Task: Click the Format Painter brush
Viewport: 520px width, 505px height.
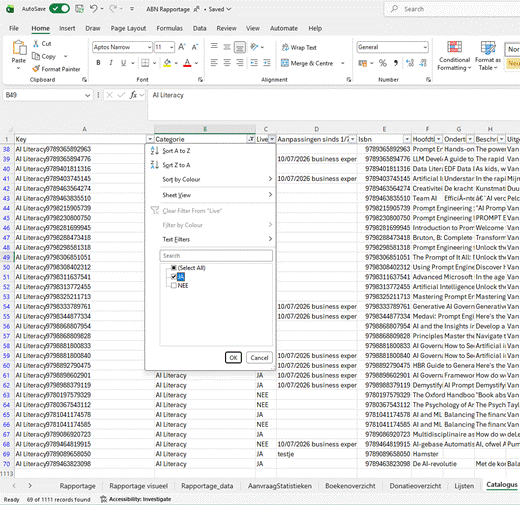Action: coord(36,69)
